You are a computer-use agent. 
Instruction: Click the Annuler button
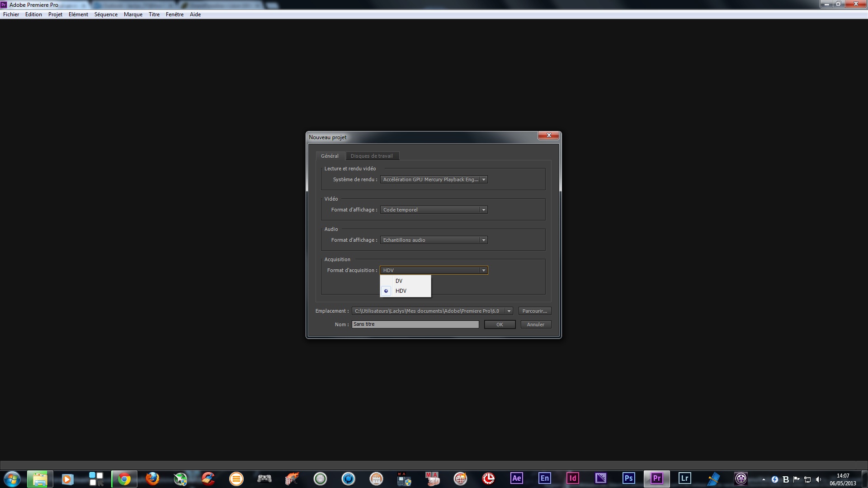tap(535, 324)
